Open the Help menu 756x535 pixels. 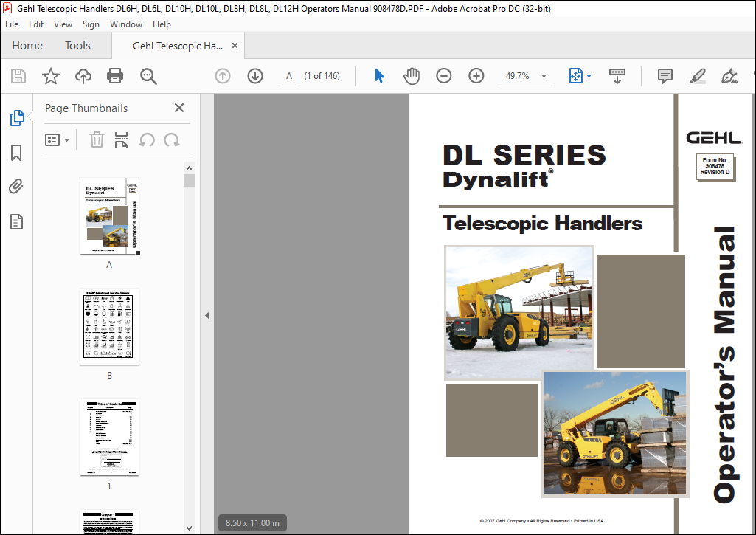point(162,24)
